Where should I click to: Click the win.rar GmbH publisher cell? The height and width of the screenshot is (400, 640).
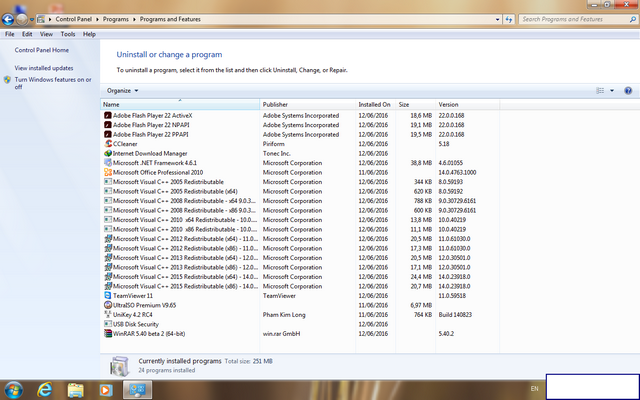(281, 333)
